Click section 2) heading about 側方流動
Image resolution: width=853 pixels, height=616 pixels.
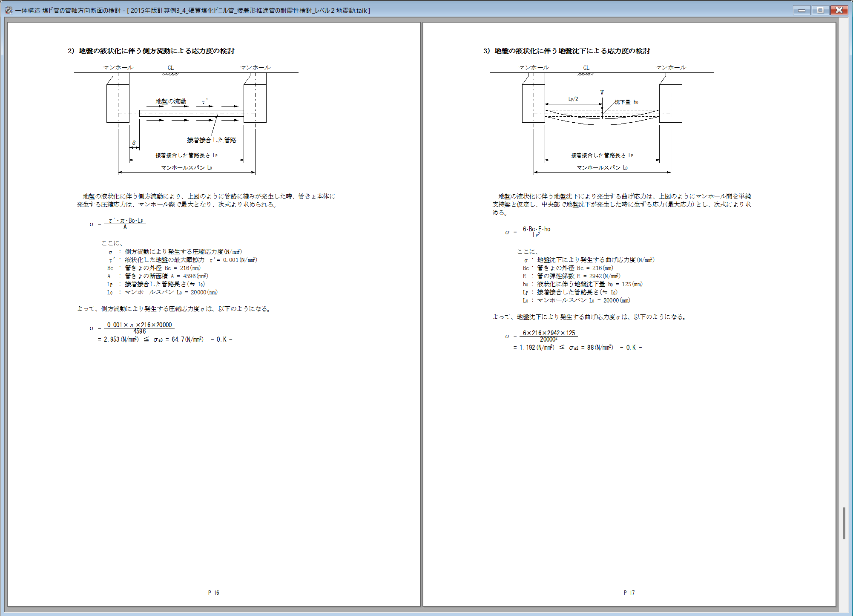pos(151,51)
